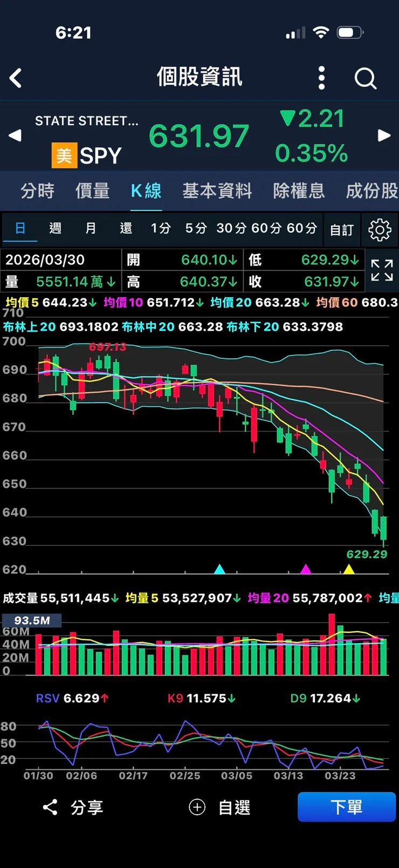
Task: Tap the 自訂 custom period button
Action: (342, 230)
